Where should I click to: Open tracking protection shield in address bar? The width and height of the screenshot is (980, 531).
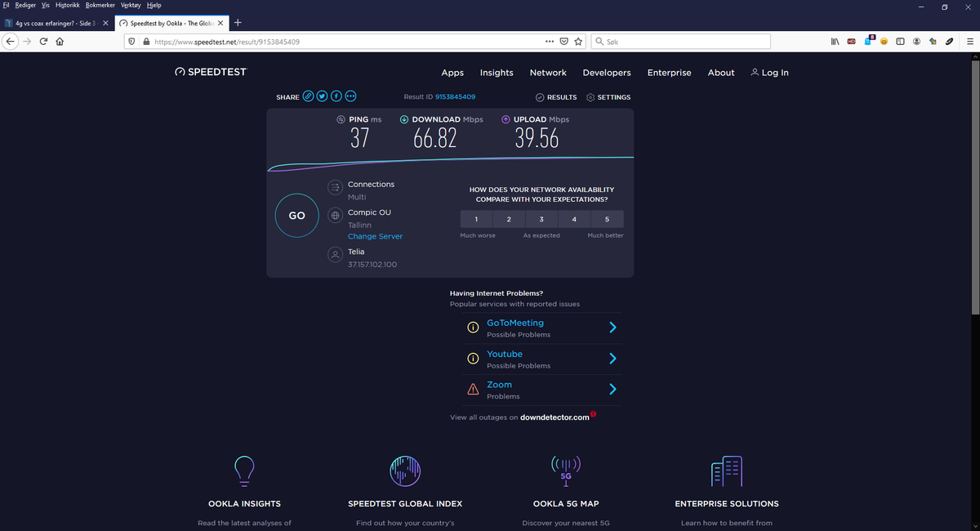tap(132, 41)
